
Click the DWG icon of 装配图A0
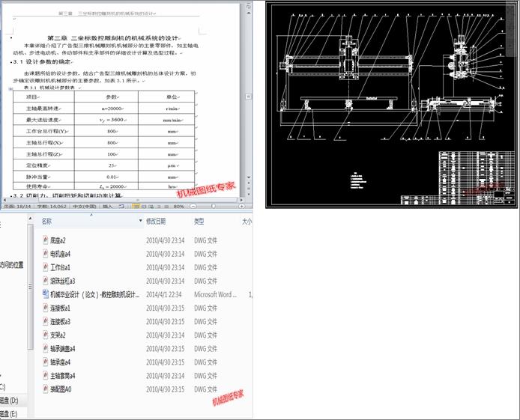click(46, 389)
